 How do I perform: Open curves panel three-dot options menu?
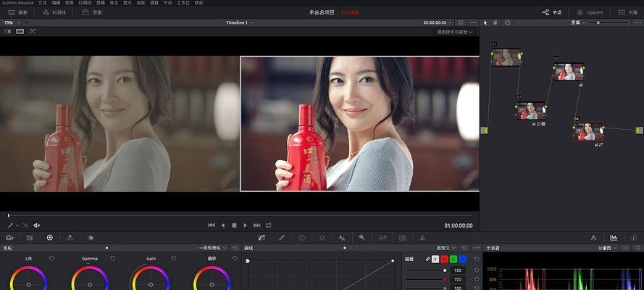(476, 248)
